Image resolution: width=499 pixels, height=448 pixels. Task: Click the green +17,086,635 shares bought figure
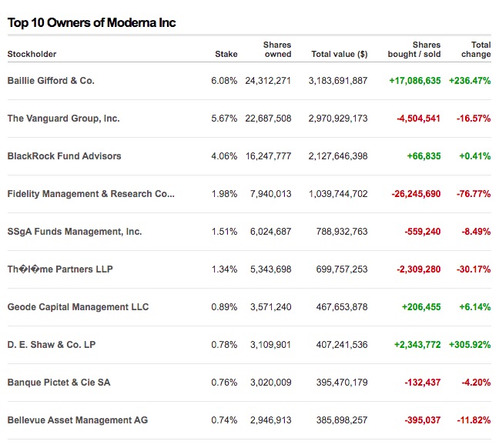click(x=415, y=81)
